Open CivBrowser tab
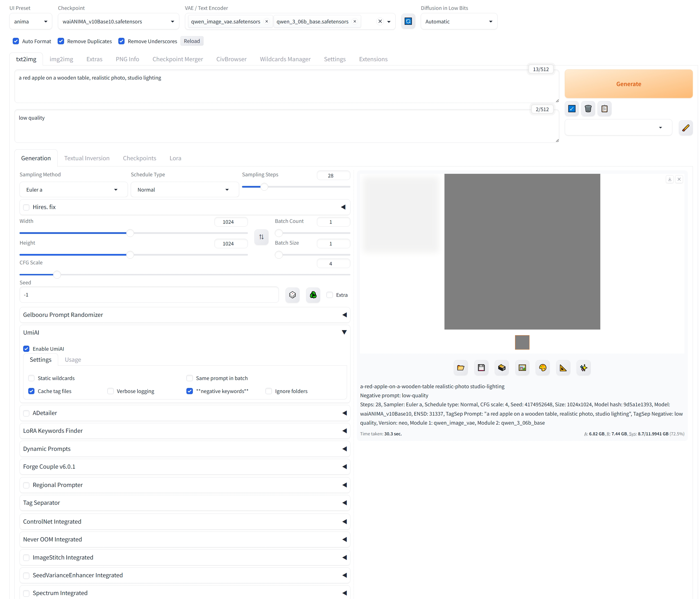 (x=232, y=59)
